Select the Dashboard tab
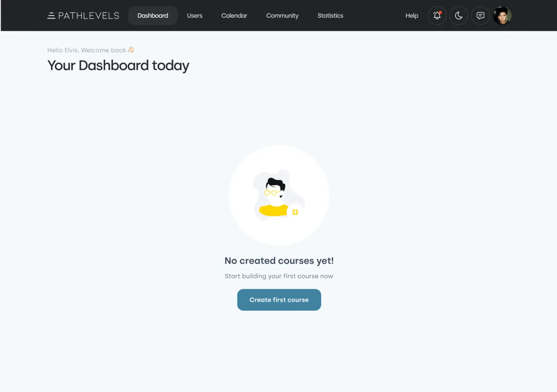Screen dimensions: 557x392 pyautogui.click(x=153, y=16)
